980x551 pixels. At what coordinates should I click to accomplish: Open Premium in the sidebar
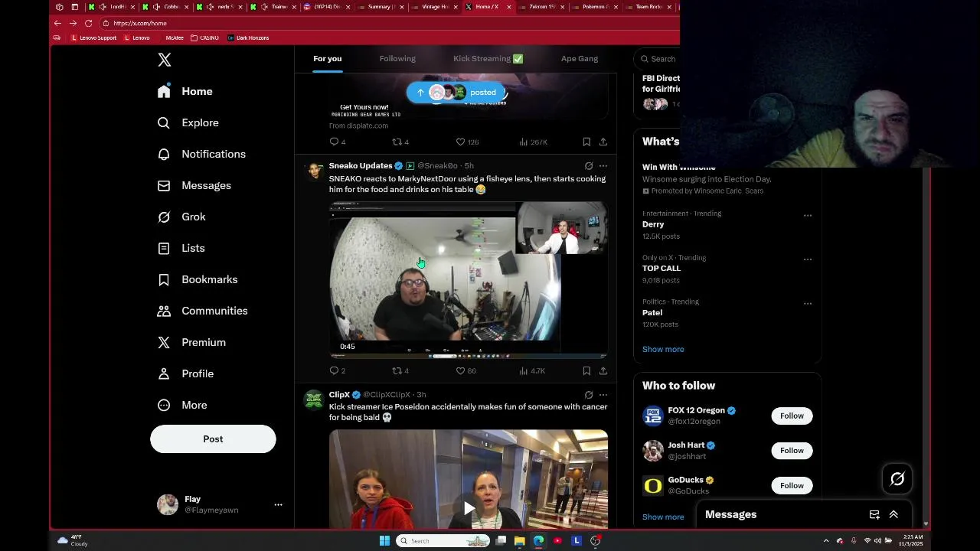click(x=191, y=342)
